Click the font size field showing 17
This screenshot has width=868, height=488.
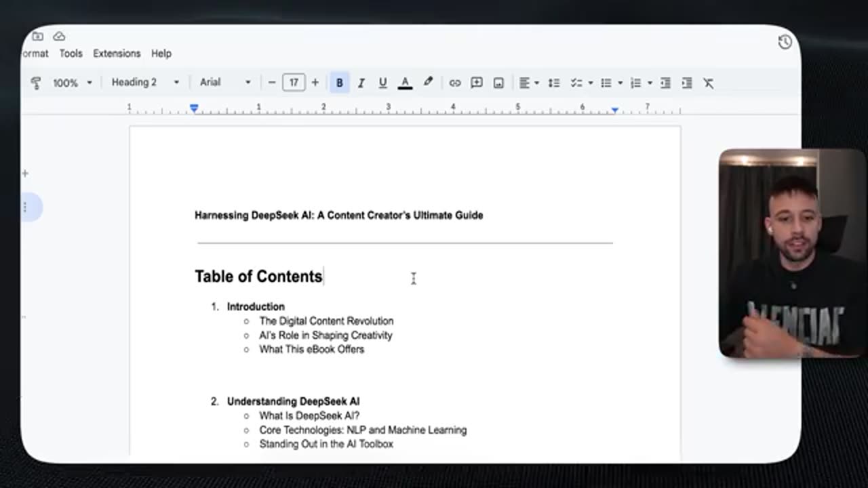pos(294,83)
